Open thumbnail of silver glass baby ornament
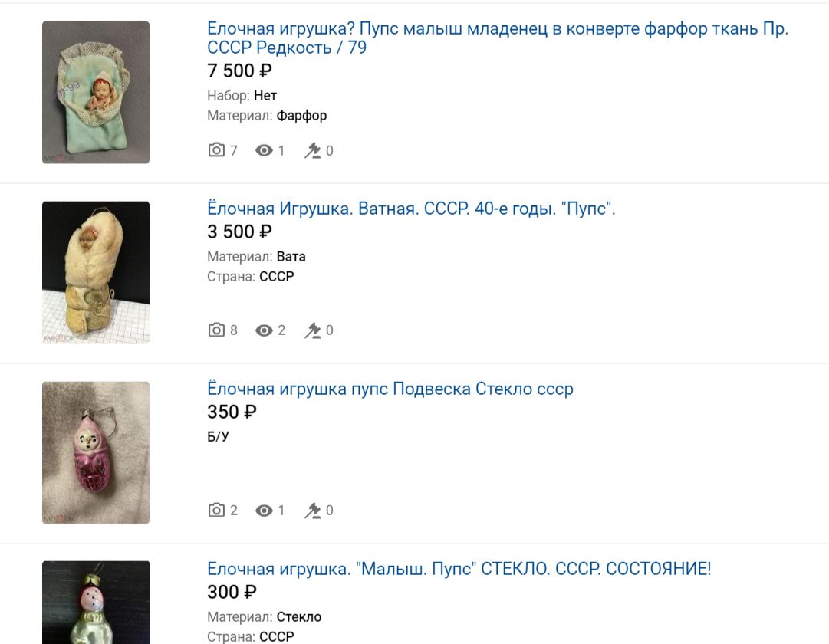 coord(96,603)
